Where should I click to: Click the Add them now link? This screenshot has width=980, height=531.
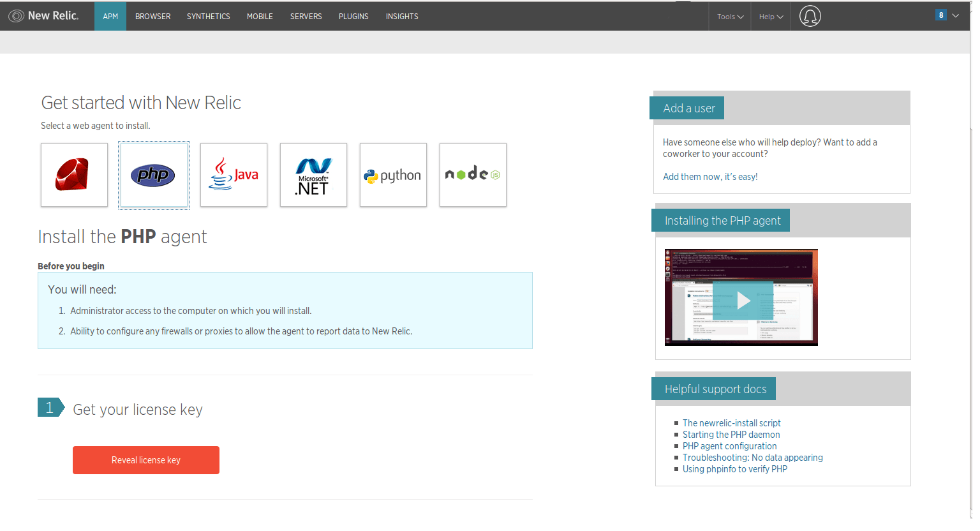coord(710,177)
